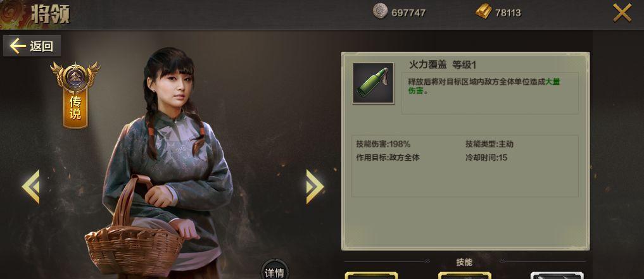
Task: Click the 火力覆盖 等级1 skill title
Action: [443, 65]
